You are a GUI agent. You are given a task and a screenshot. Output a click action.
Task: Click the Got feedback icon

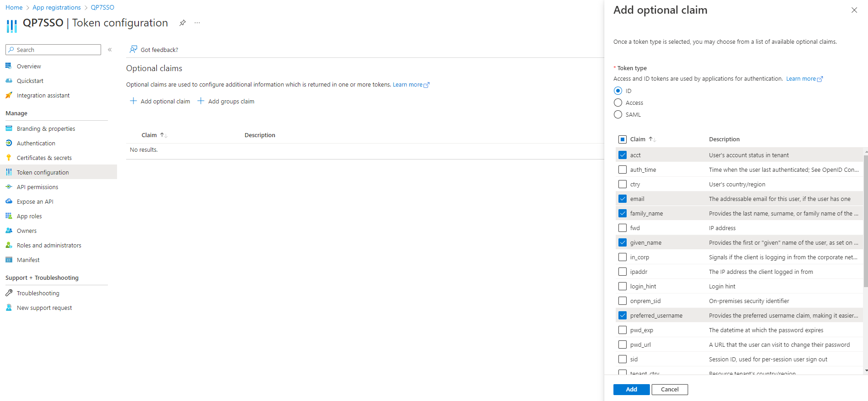133,49
